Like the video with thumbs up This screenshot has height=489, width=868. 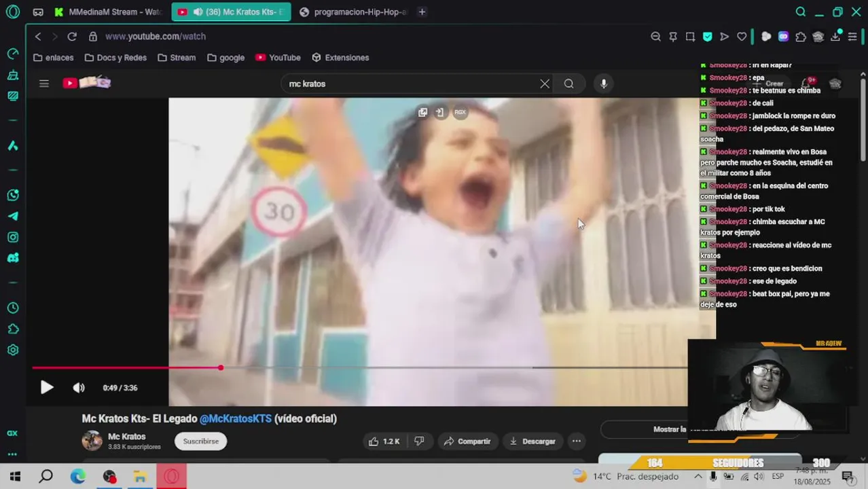click(384, 441)
